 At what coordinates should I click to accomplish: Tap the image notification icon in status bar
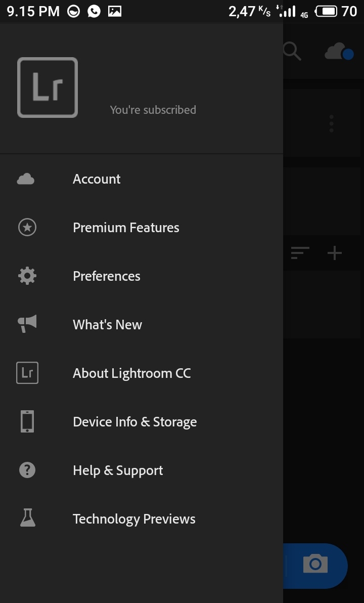coord(115,11)
